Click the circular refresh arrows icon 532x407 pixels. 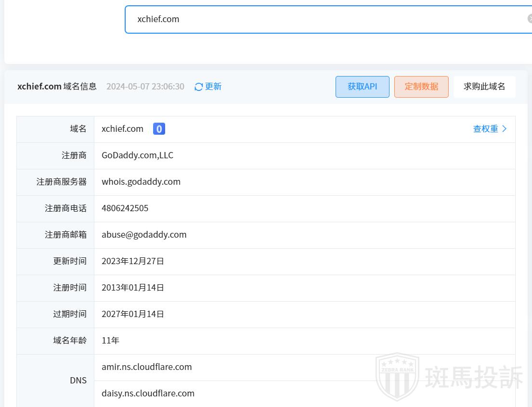point(198,87)
